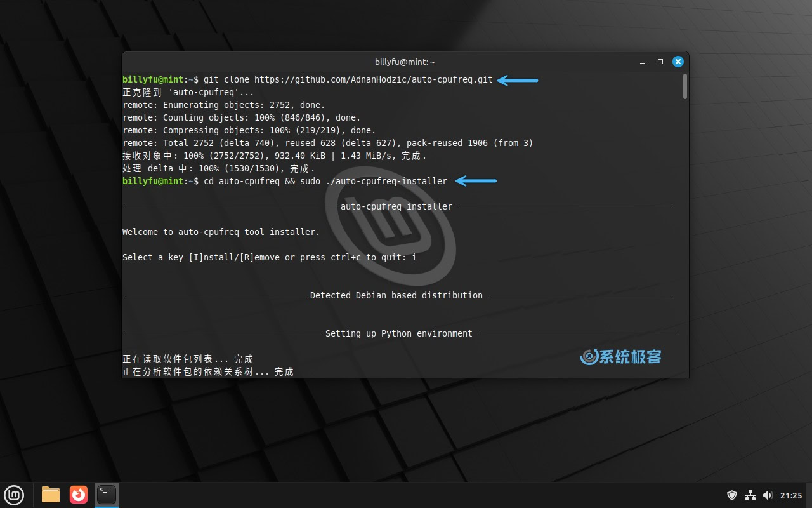Open the security shield tray icon
Viewport: 812px width, 508px height.
coord(732,495)
